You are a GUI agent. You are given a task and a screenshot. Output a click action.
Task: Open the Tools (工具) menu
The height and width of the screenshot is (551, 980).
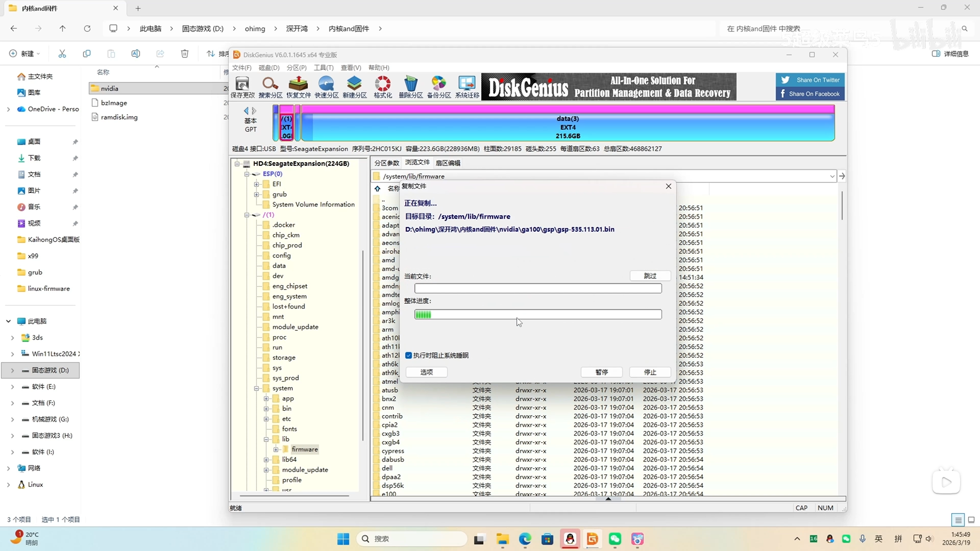coord(323,68)
